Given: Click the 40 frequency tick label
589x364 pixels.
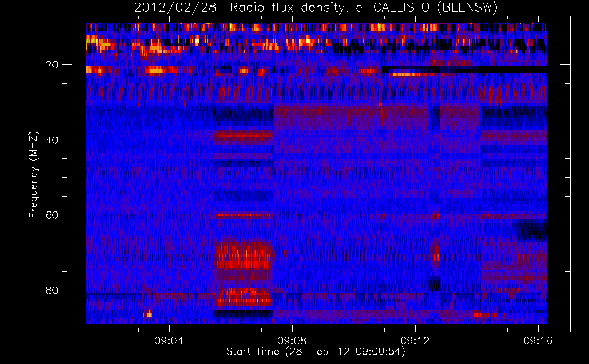Looking at the screenshot, I should 52,140.
